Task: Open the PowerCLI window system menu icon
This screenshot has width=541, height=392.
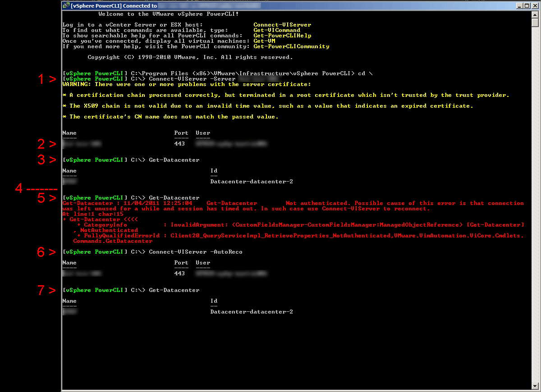Action: click(x=66, y=6)
